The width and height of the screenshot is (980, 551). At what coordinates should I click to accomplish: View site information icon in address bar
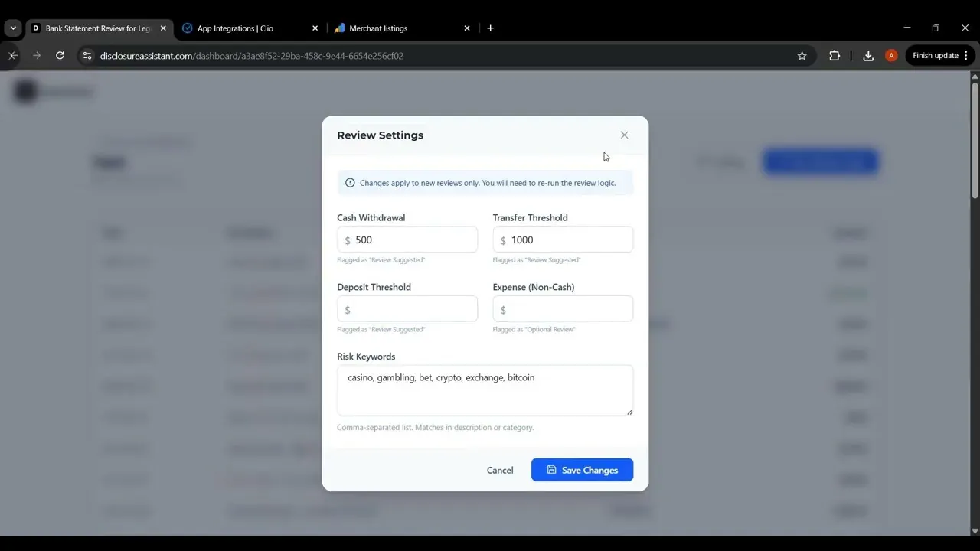tap(87, 56)
